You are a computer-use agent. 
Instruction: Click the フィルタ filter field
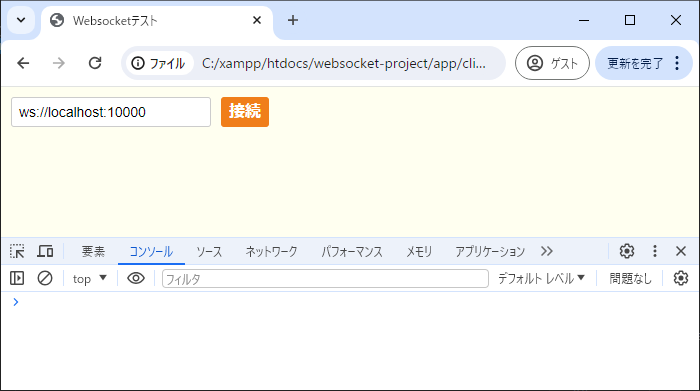click(x=325, y=279)
